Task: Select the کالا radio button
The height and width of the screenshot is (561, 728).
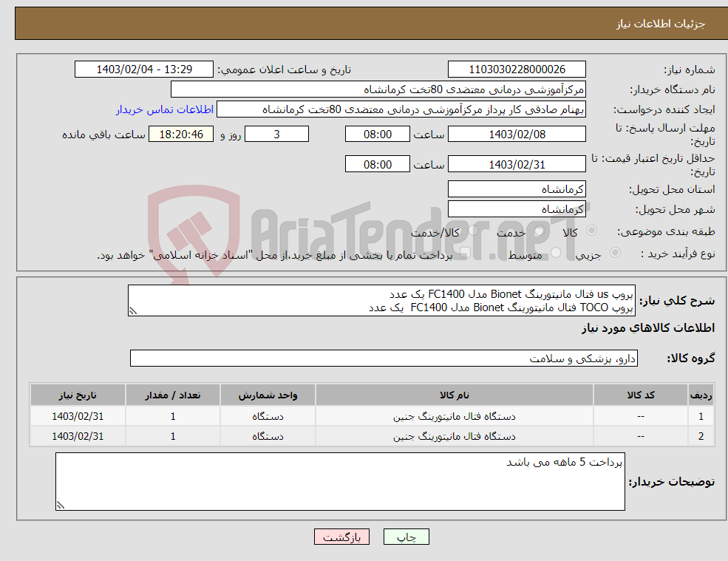Action: (591, 231)
